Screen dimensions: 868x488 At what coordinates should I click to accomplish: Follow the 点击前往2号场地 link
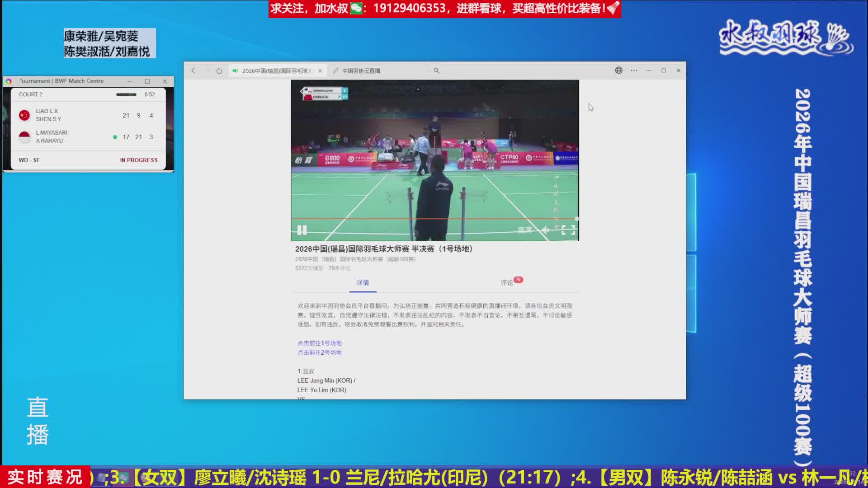coord(319,352)
